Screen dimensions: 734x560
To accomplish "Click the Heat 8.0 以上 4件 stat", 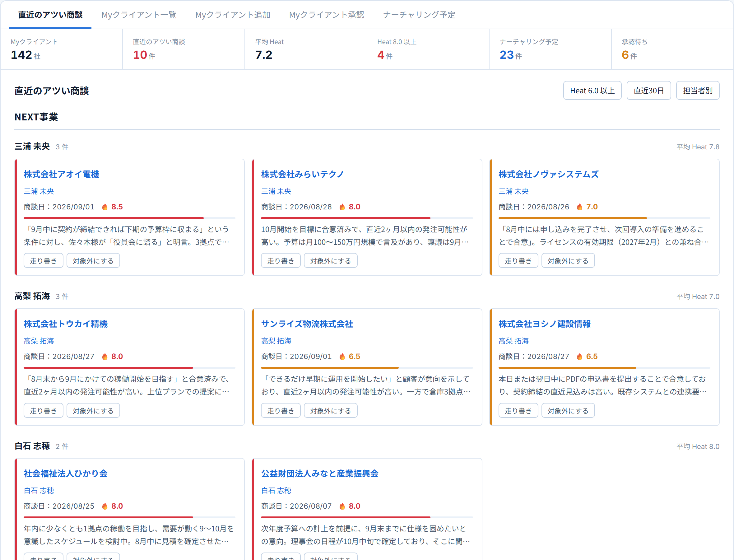I will click(428, 49).
